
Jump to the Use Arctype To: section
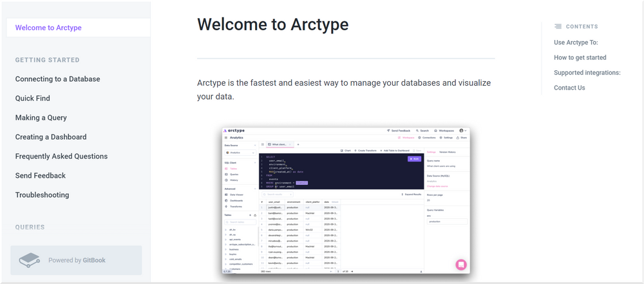[576, 43]
